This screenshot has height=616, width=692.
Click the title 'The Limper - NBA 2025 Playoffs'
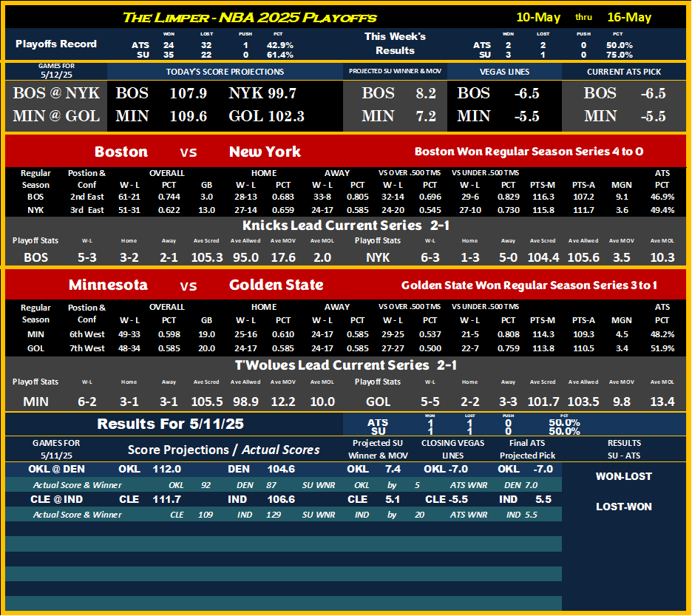point(249,18)
